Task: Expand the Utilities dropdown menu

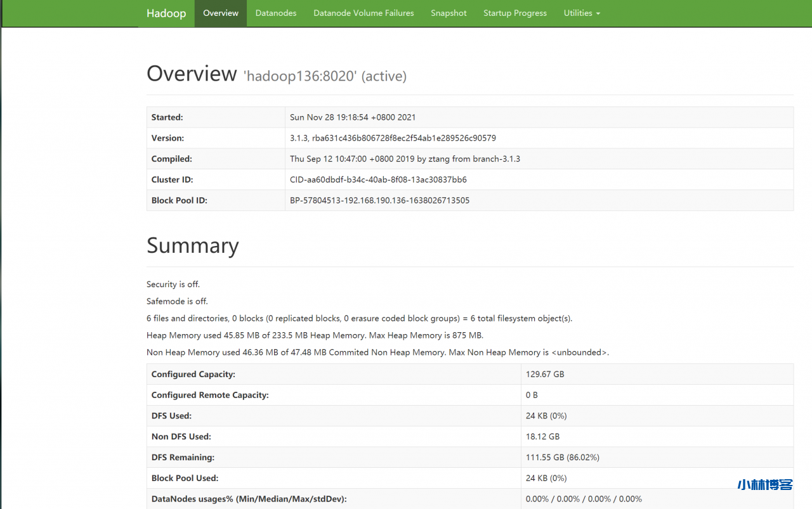Action: [x=581, y=13]
